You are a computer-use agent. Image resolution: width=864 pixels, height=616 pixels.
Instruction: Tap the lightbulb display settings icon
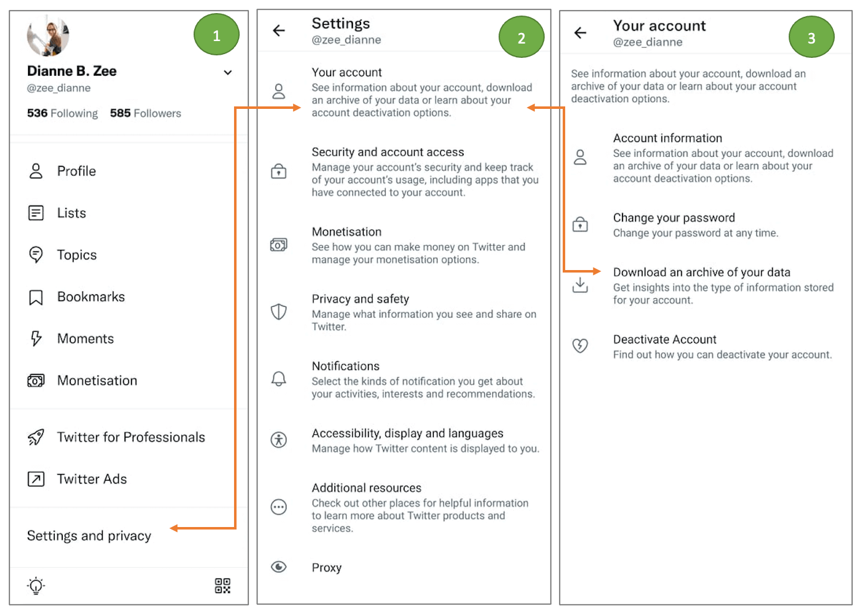[35, 585]
